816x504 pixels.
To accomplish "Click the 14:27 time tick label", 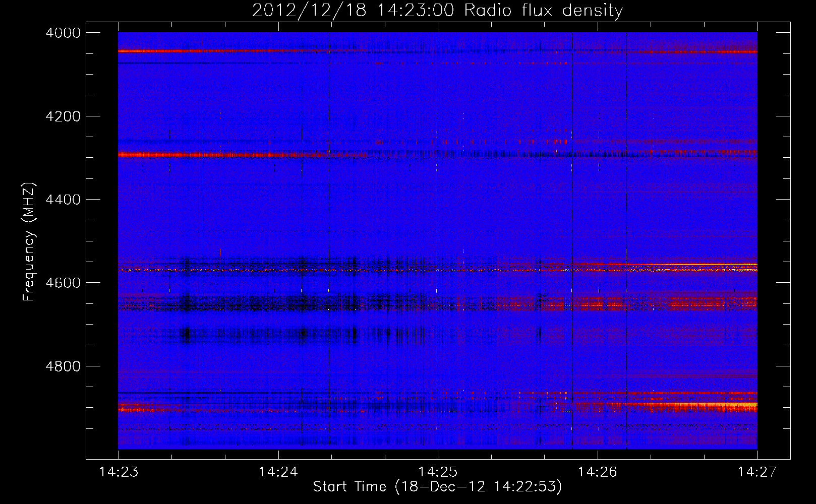I will tap(757, 472).
